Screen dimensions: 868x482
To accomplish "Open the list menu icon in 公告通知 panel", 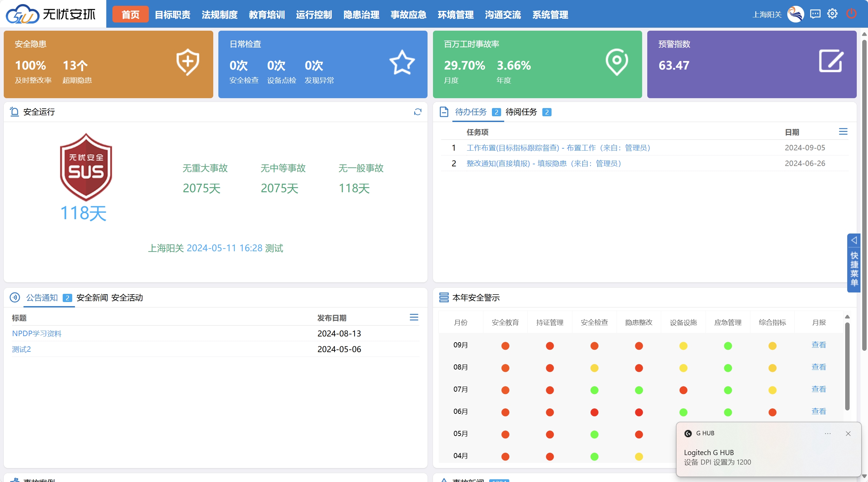I will coord(414,317).
